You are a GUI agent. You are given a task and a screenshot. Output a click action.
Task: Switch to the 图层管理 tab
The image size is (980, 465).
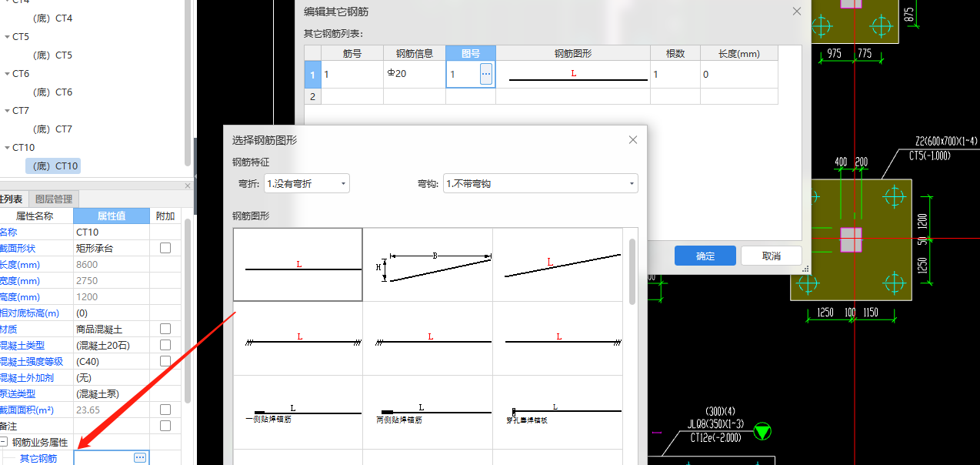click(54, 199)
